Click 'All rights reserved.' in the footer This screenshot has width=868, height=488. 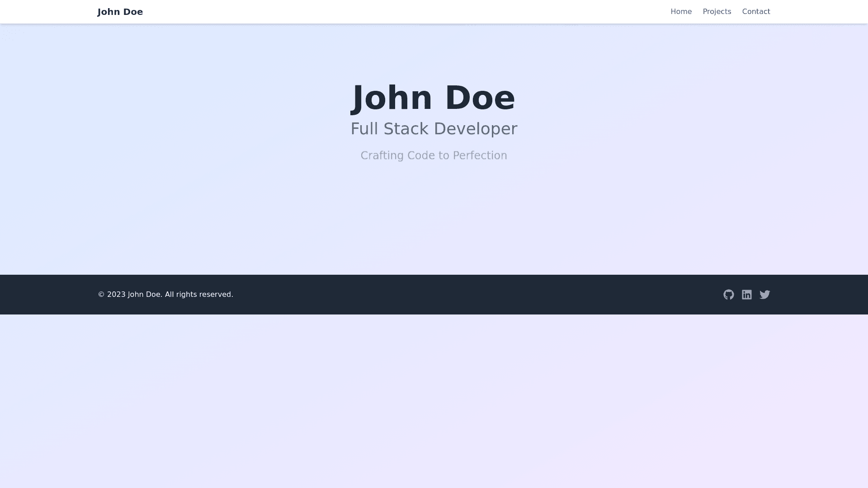(199, 295)
